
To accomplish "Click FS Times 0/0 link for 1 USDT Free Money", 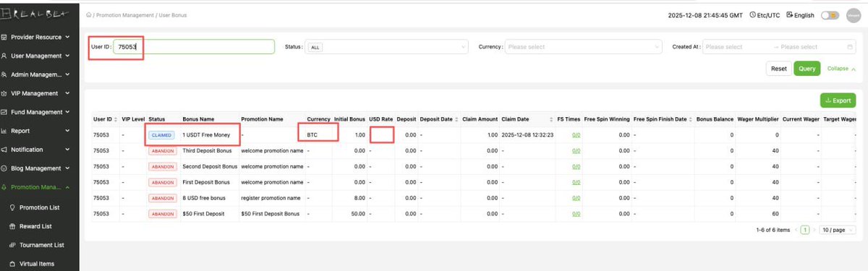I will coord(576,134).
